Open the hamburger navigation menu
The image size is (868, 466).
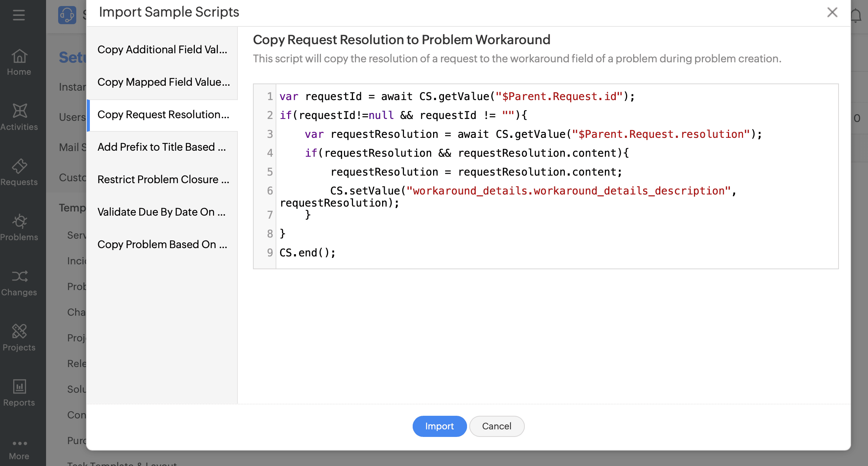[19, 15]
